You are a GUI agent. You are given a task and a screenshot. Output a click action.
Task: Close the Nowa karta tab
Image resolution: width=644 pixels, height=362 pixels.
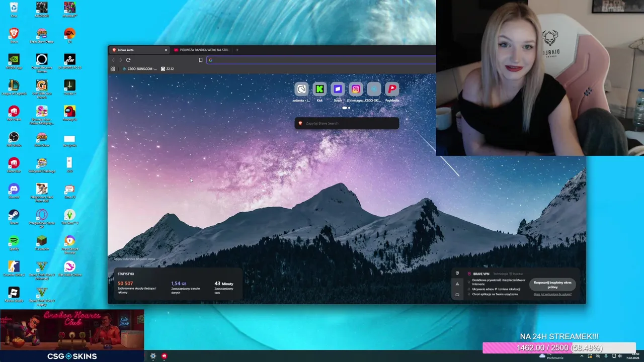point(166,50)
